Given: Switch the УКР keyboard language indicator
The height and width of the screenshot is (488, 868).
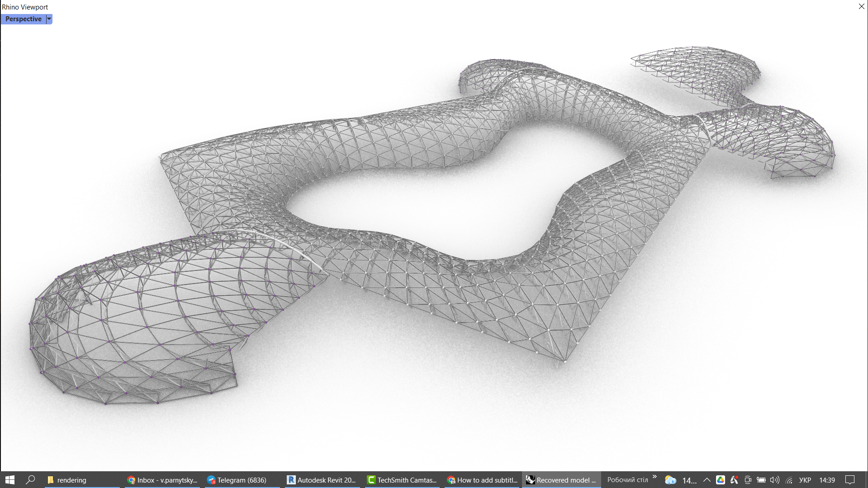Looking at the screenshot, I should [805, 480].
